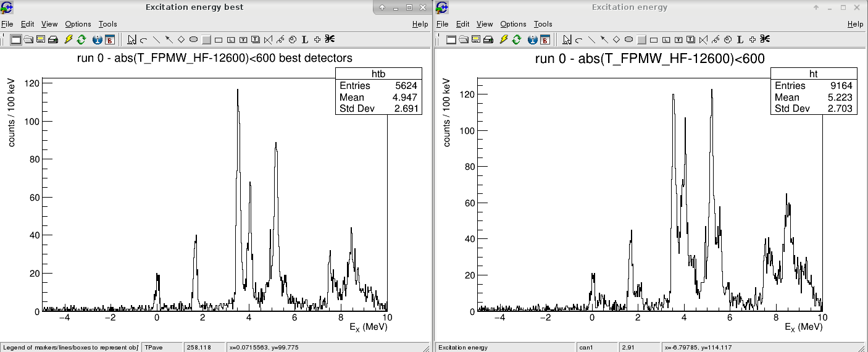Open File menu in Excitation energy best window
This screenshot has width=868, height=352.
tap(7, 24)
